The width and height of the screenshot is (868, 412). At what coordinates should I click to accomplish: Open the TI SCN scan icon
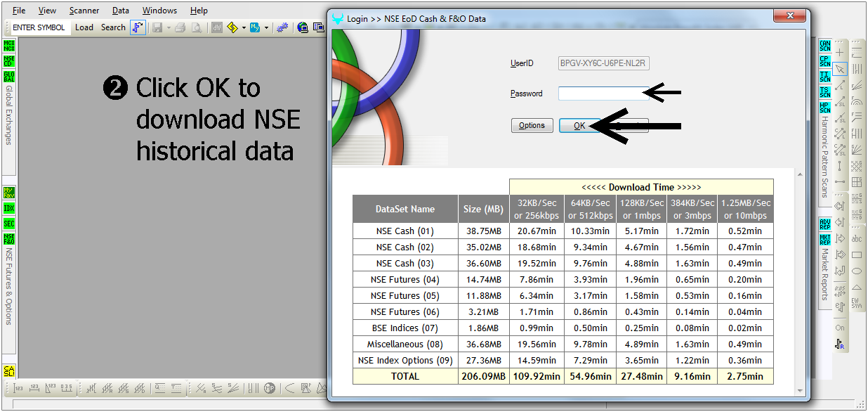point(825,77)
